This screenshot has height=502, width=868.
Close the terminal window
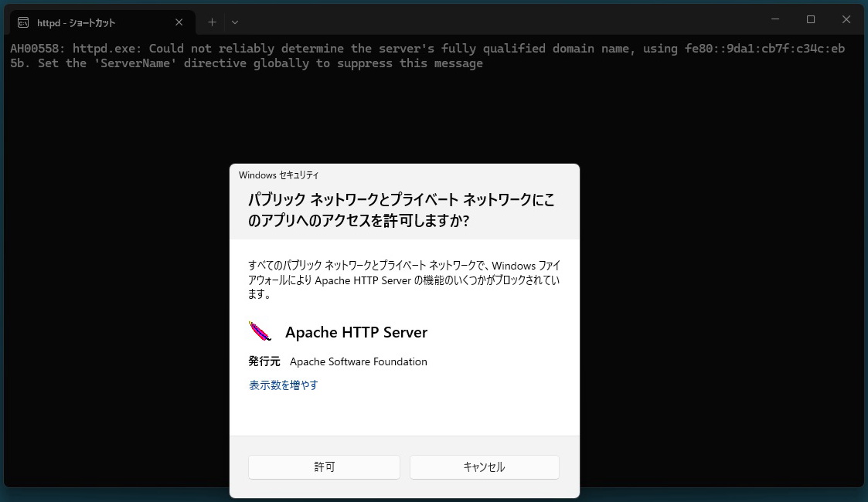click(846, 19)
